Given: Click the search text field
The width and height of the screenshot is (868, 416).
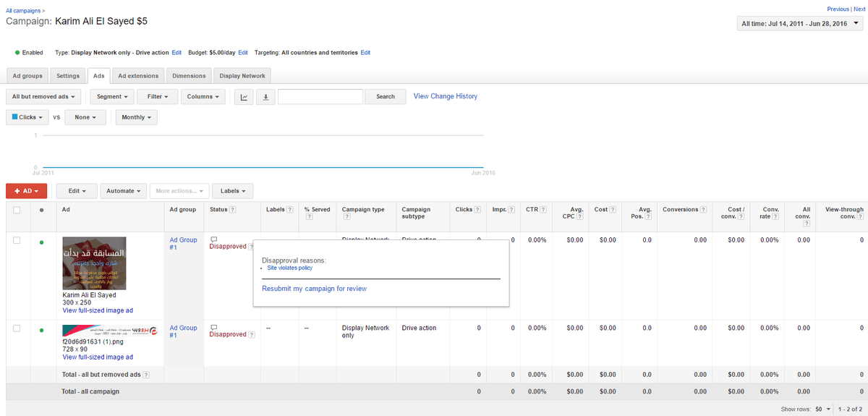Looking at the screenshot, I should click(320, 97).
